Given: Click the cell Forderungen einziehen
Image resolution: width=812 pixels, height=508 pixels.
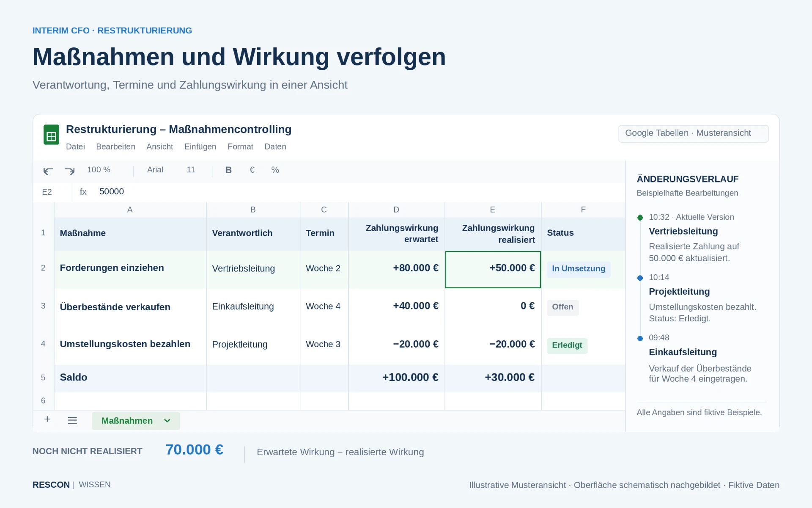Looking at the screenshot, I should pos(130,269).
